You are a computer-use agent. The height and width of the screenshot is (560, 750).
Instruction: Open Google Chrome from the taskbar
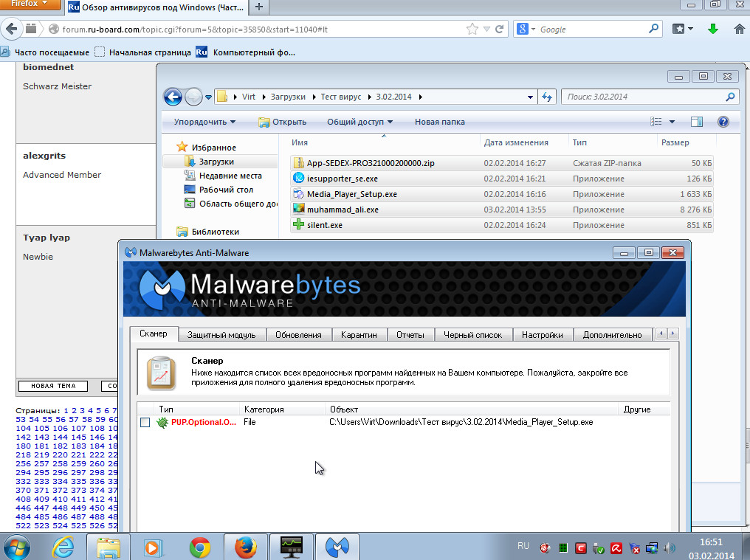point(199,547)
